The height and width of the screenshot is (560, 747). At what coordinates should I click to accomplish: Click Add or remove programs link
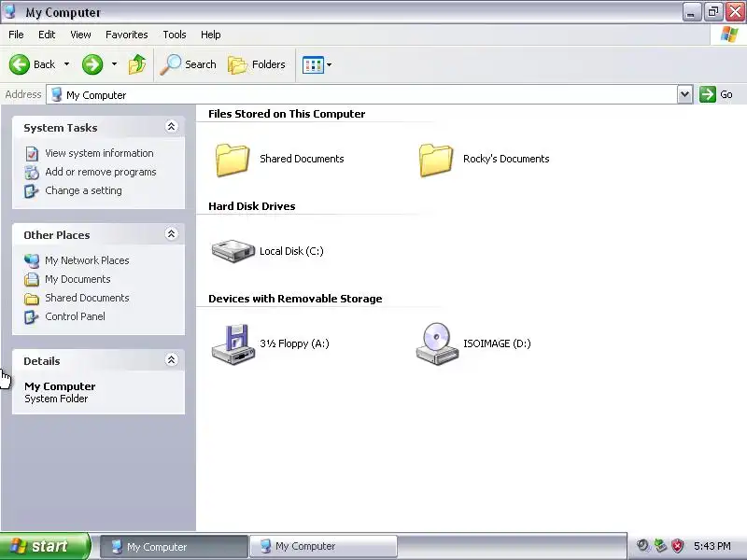point(101,172)
